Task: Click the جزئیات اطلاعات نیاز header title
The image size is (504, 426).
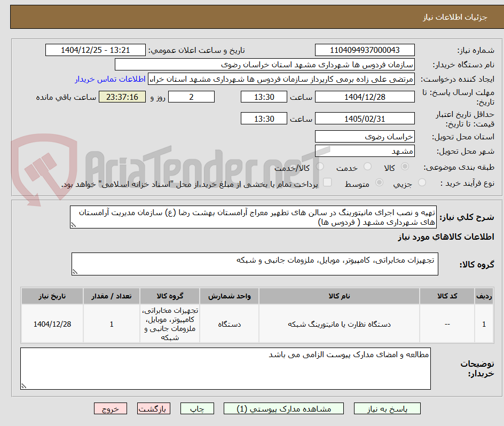Action: pyautogui.click(x=455, y=17)
